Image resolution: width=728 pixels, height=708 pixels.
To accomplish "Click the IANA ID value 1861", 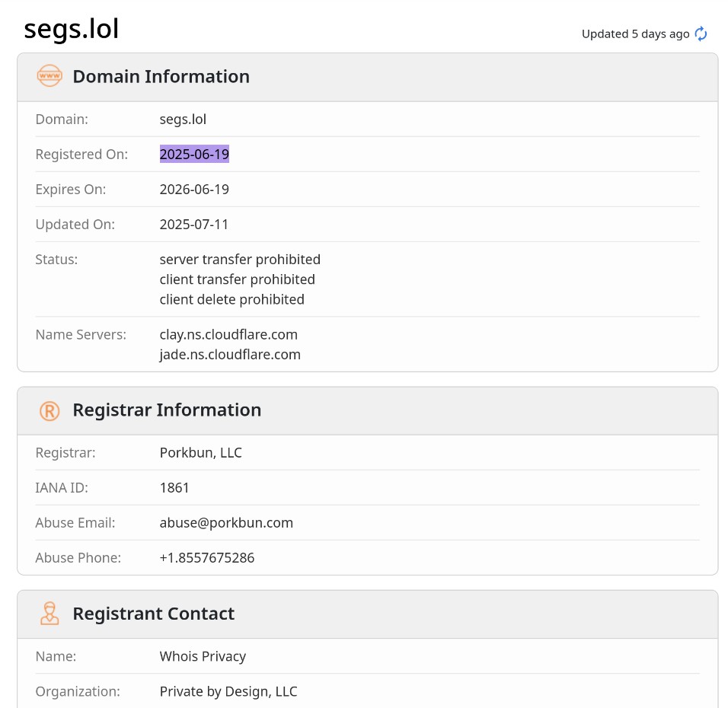I will (x=174, y=488).
